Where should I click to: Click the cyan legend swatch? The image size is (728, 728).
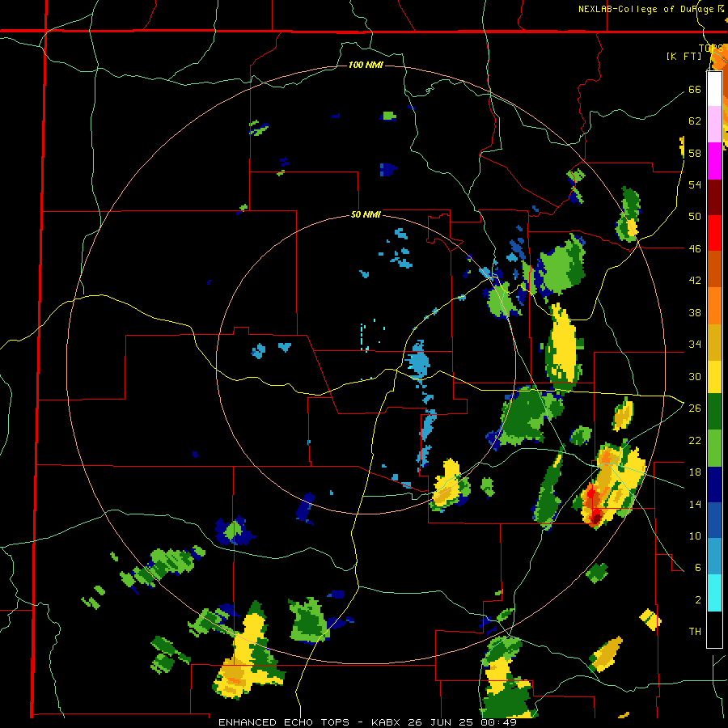click(x=714, y=593)
